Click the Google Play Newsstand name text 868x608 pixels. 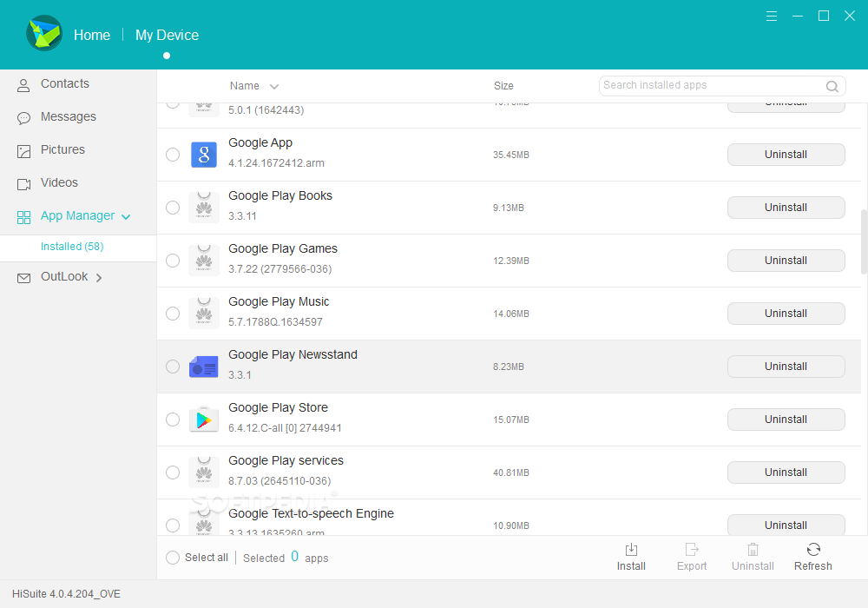click(293, 354)
